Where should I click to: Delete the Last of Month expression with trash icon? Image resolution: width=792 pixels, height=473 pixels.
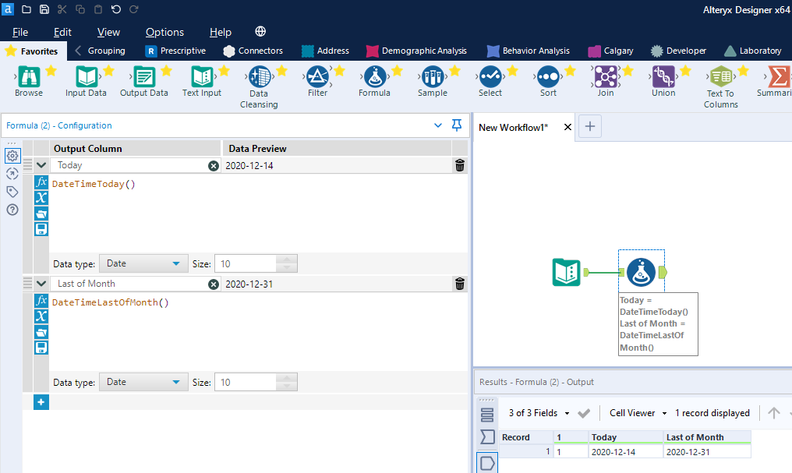(460, 283)
